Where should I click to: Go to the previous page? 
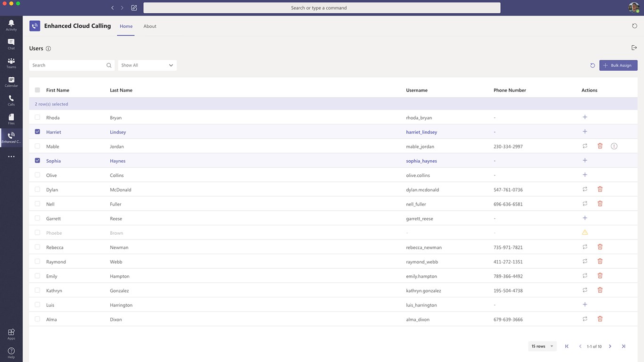(580, 346)
